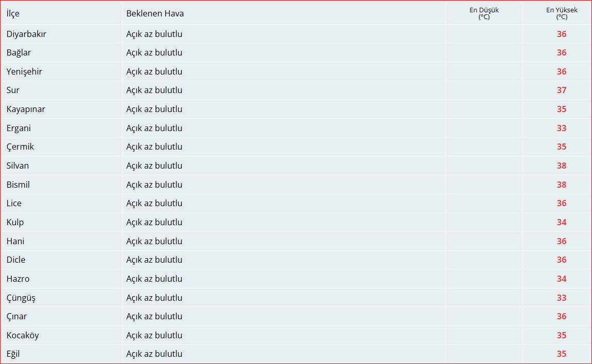Click the En Yüksek (°C) column header
This screenshot has height=364, width=592.
coord(561,13)
